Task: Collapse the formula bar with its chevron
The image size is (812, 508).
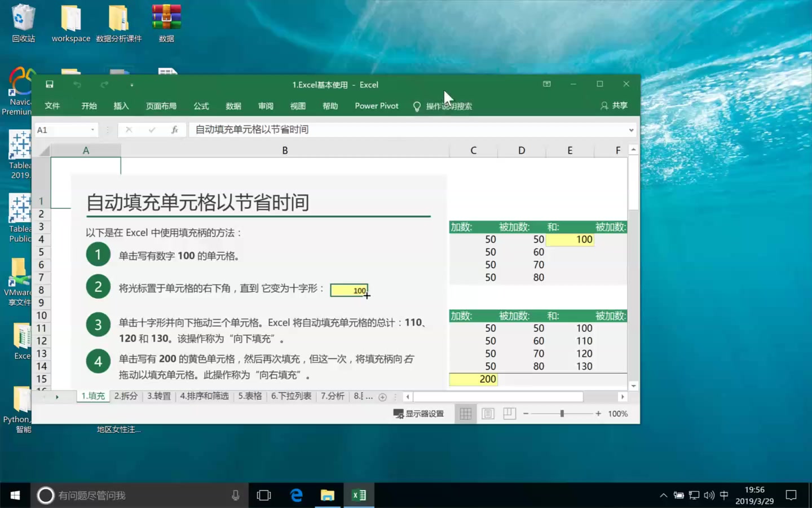Action: (x=632, y=129)
